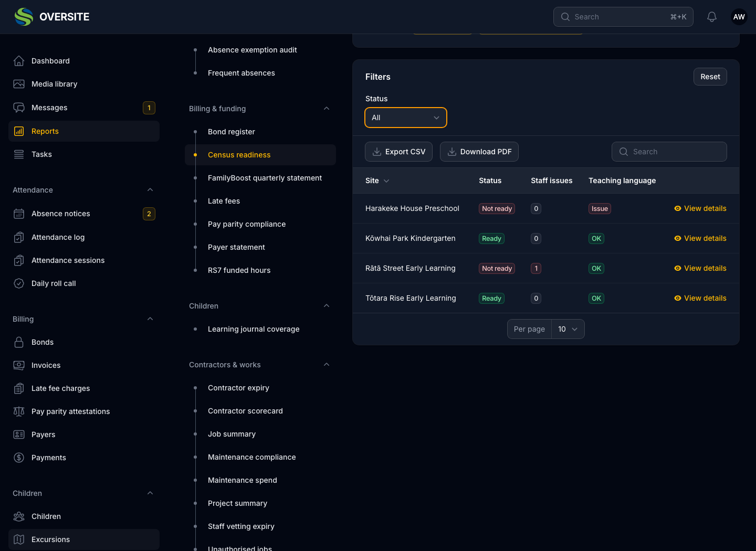Click the Bonds lock icon

(19, 342)
